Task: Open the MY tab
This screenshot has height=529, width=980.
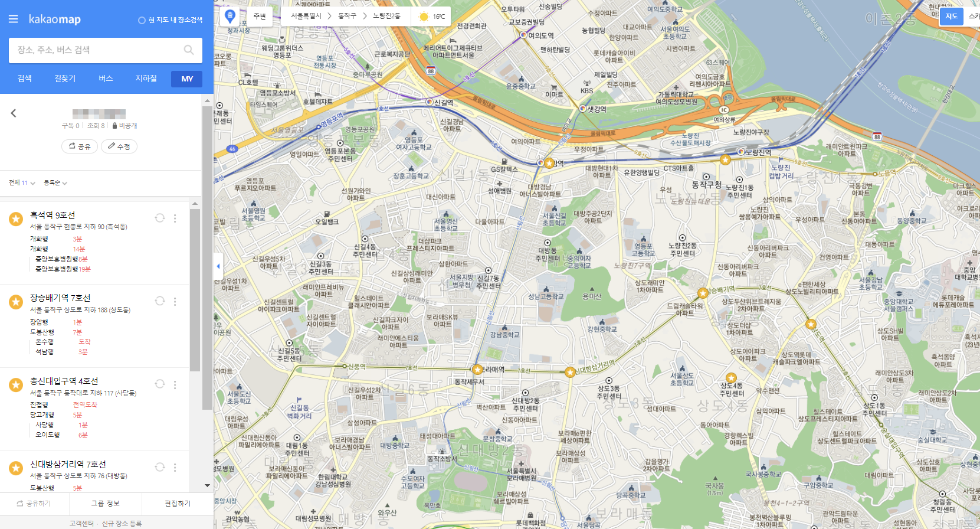Action: pyautogui.click(x=187, y=79)
